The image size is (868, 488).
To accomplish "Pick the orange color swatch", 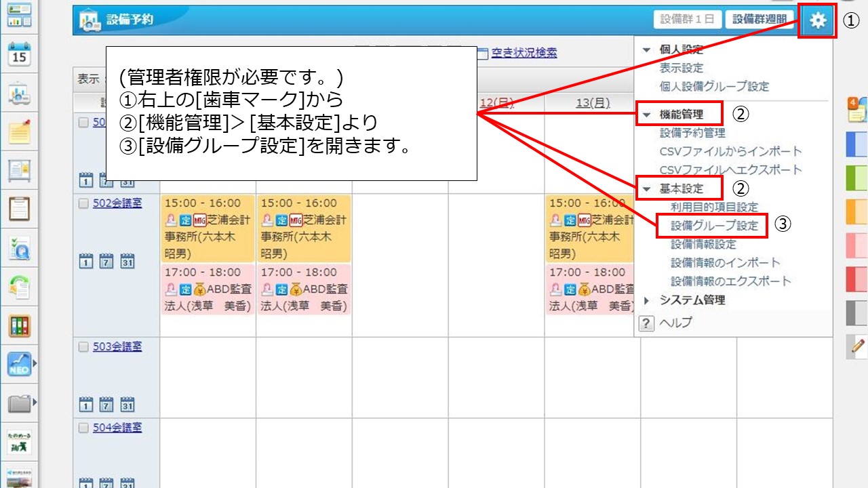I will pos(857,211).
